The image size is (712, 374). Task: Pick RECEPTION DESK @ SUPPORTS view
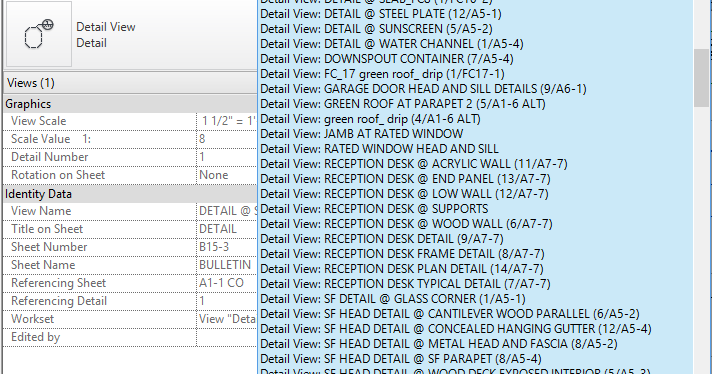point(374,209)
